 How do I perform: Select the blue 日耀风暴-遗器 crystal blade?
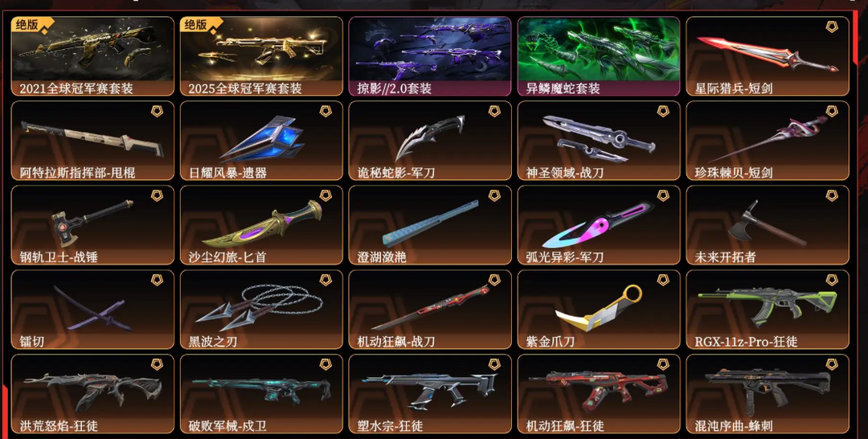(261, 141)
